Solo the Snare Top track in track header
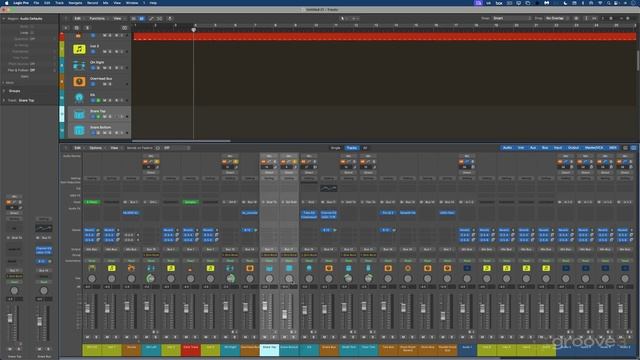Viewport: 640px width, 360px height. (x=110, y=116)
